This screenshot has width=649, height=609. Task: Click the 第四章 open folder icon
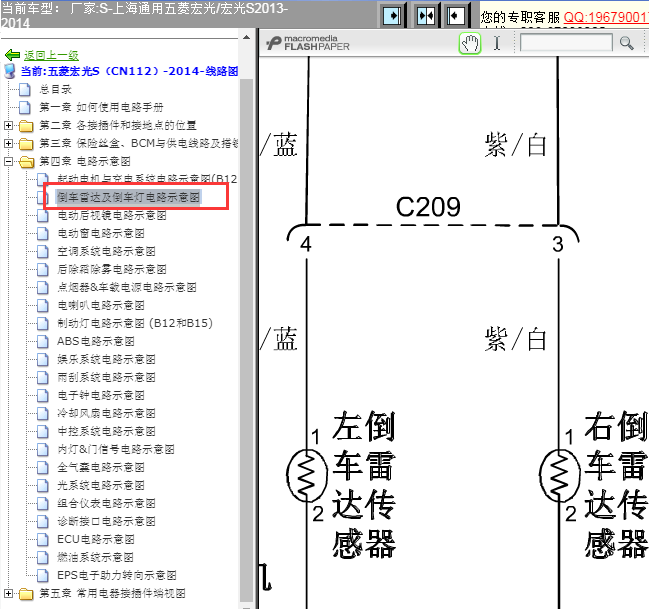tap(26, 161)
